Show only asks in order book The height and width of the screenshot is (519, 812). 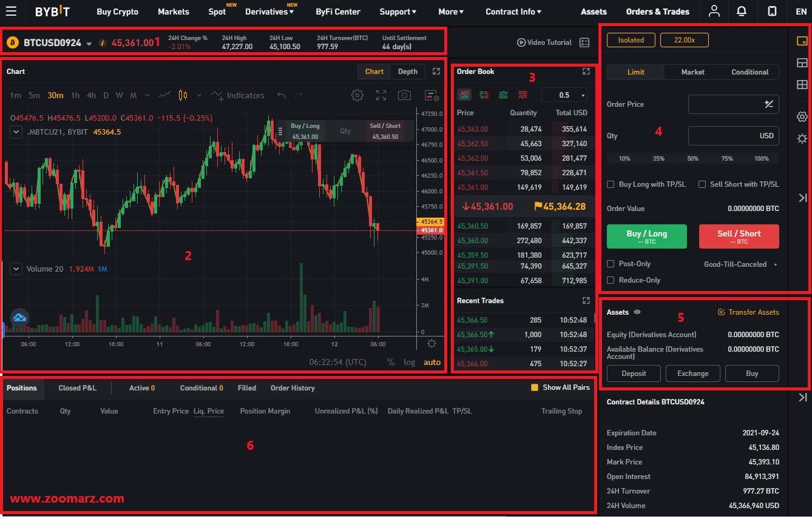tap(523, 95)
